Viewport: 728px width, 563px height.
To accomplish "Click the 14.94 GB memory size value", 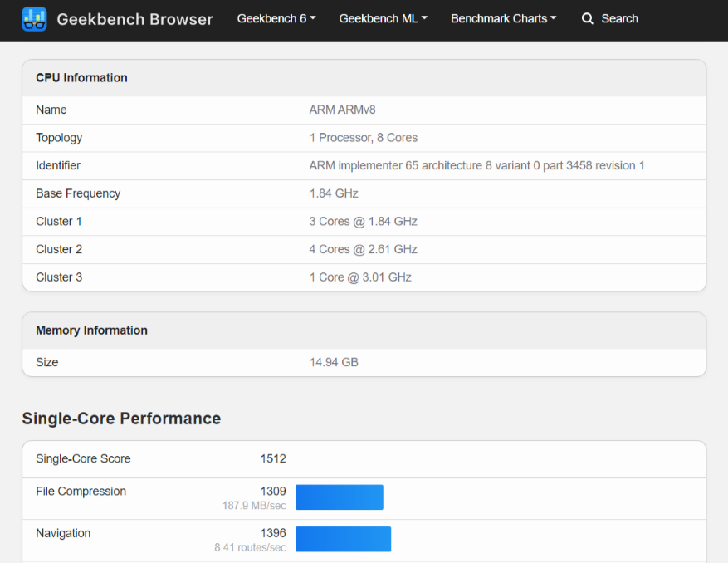I will (334, 362).
